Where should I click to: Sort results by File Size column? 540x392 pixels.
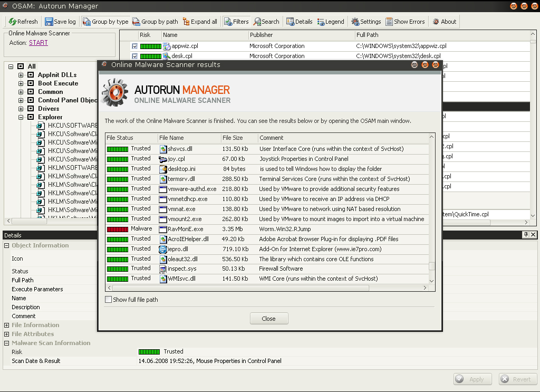coord(239,138)
